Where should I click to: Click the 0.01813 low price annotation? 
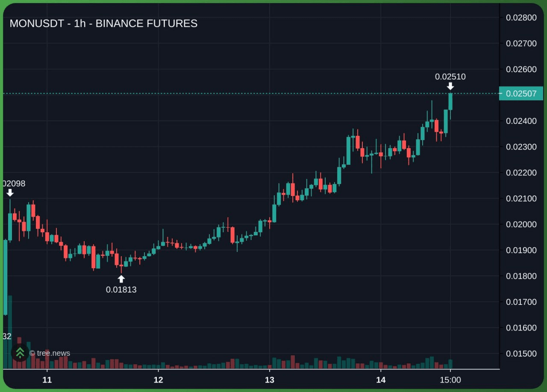click(121, 290)
